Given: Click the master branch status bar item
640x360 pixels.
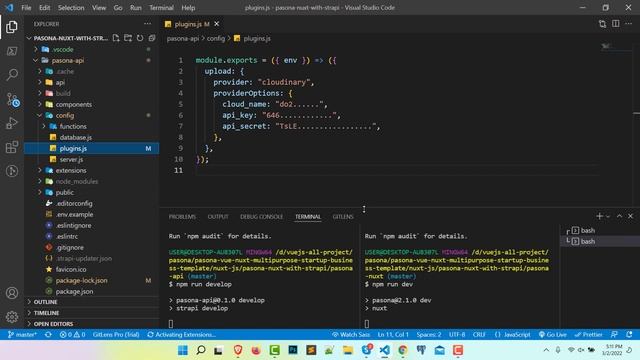Looking at the screenshot, I should click(22, 335).
